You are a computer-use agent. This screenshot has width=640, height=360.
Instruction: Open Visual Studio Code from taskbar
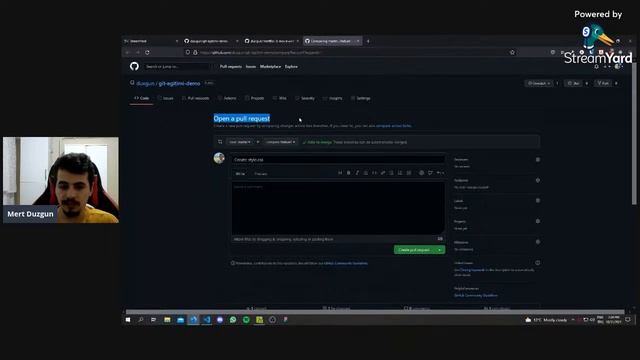(207, 320)
